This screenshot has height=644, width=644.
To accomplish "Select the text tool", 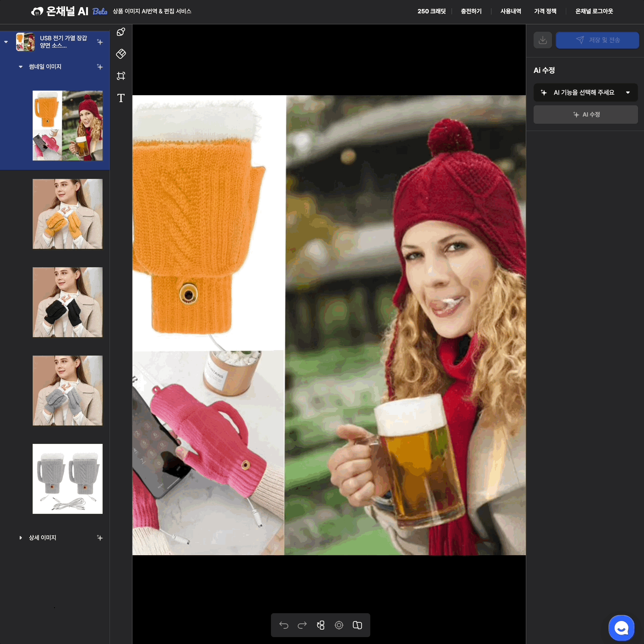I will (x=121, y=98).
